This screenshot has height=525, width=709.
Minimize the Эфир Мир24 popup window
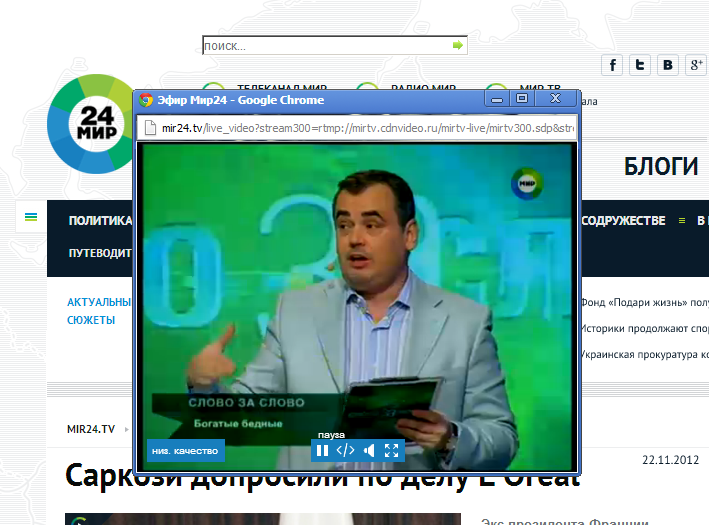tap(497, 99)
